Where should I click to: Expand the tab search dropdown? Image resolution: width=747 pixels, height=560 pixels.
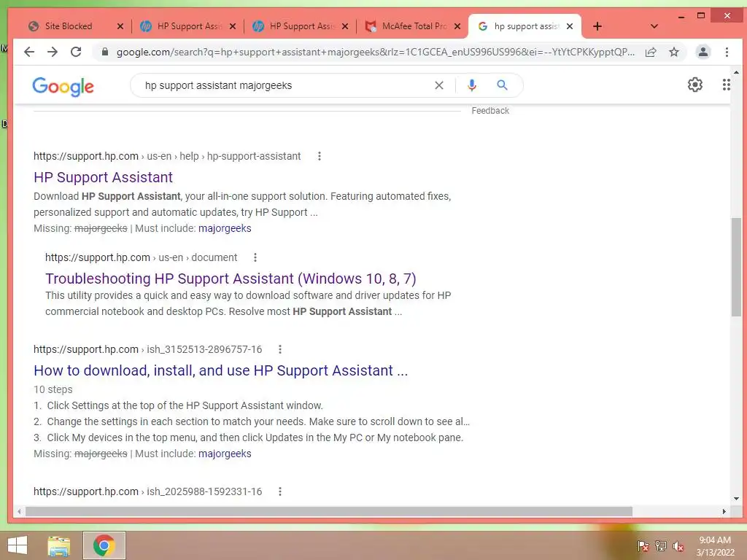(654, 26)
